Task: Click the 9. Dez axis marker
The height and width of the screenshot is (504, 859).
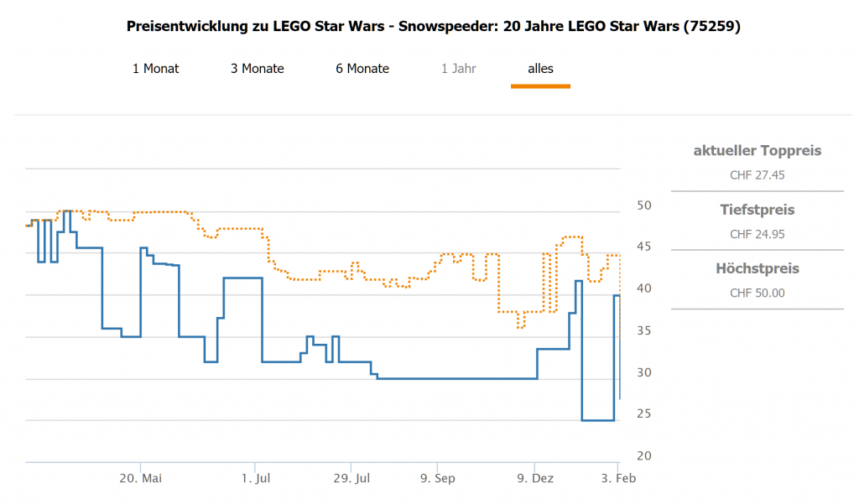Action: (x=535, y=479)
